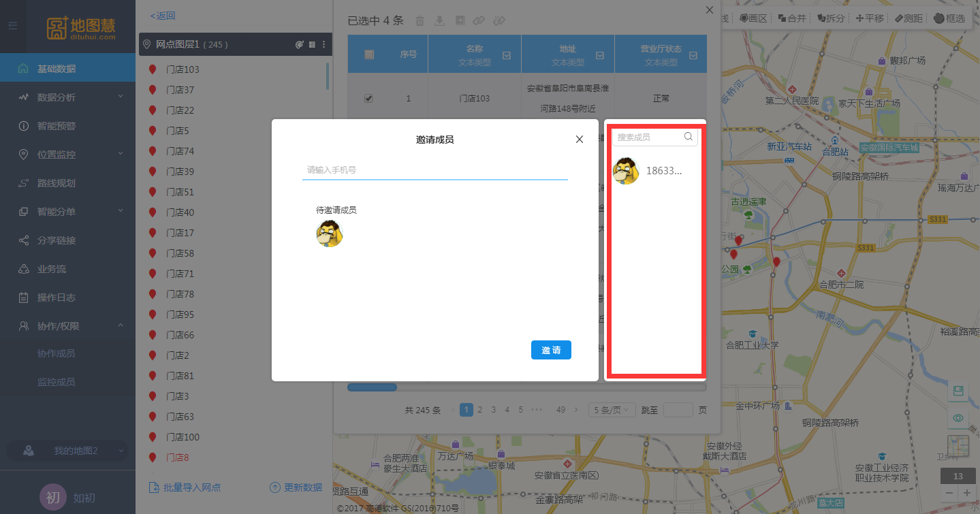980x514 pixels.
Task: Click the delete trash icon above the table
Action: coord(420,20)
